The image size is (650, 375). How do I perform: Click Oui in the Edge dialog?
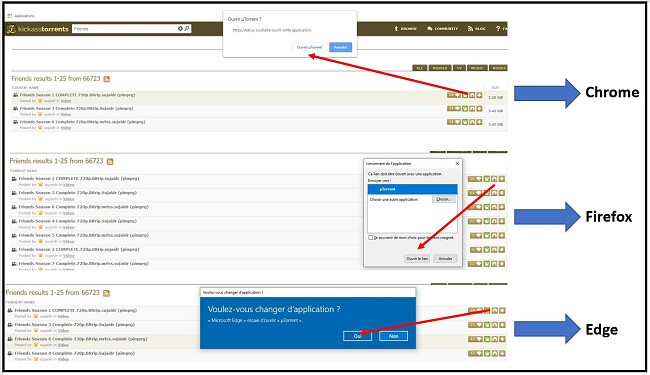click(357, 336)
